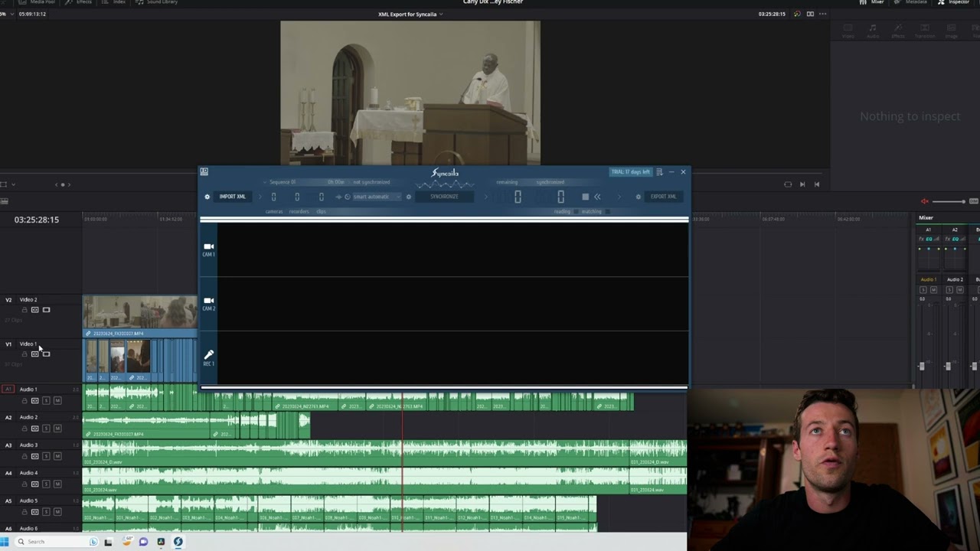
Task: Lock the Video 1 track
Action: [24, 354]
